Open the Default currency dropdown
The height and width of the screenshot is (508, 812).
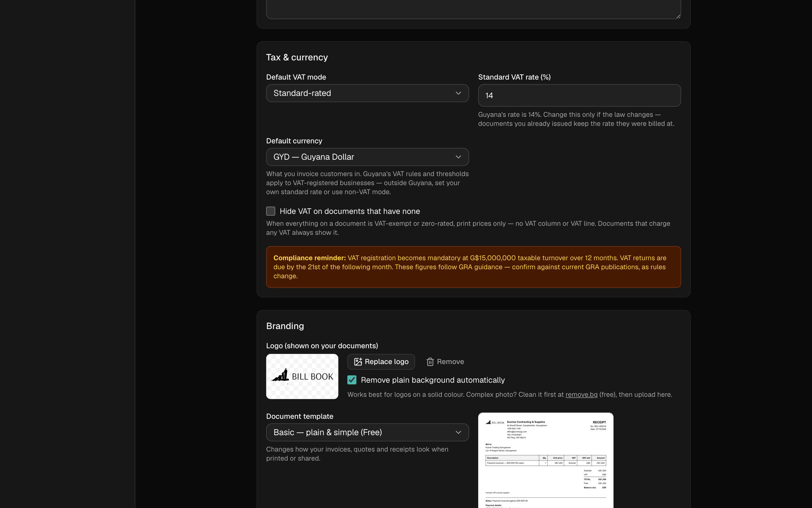[367, 157]
